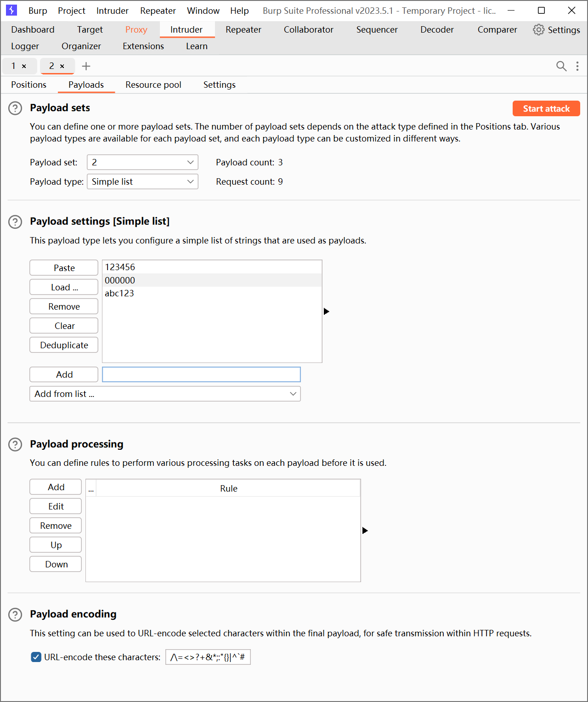Screen dimensions: 588x702
Task: Expand the payload list side arrow
Action: pyautogui.click(x=326, y=311)
